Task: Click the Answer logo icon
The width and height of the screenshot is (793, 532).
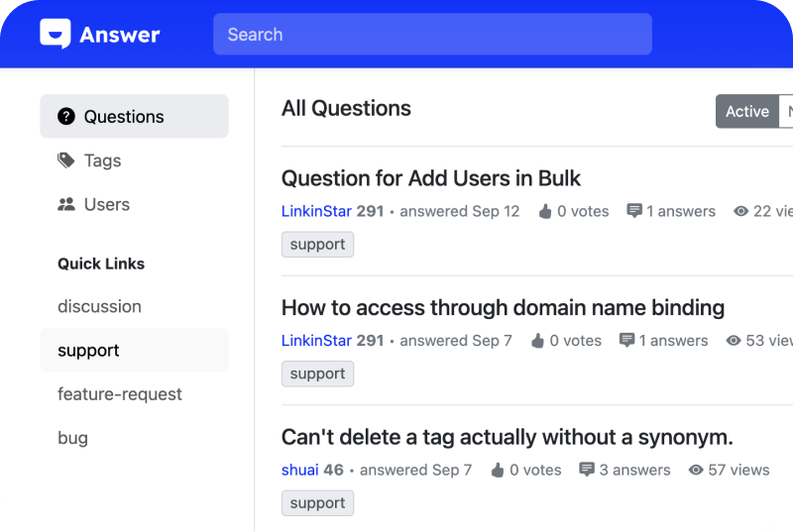Action: pyautogui.click(x=56, y=34)
